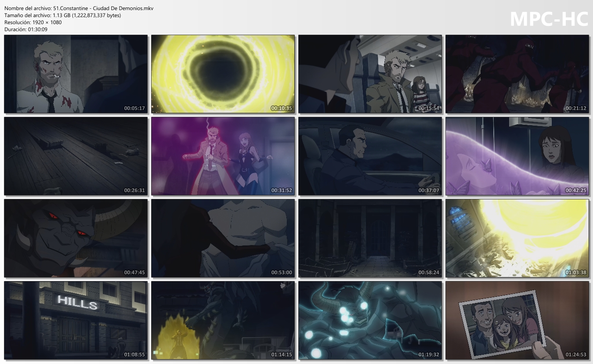Open the dark hallway thumbnail at 00:58:24

click(x=370, y=238)
